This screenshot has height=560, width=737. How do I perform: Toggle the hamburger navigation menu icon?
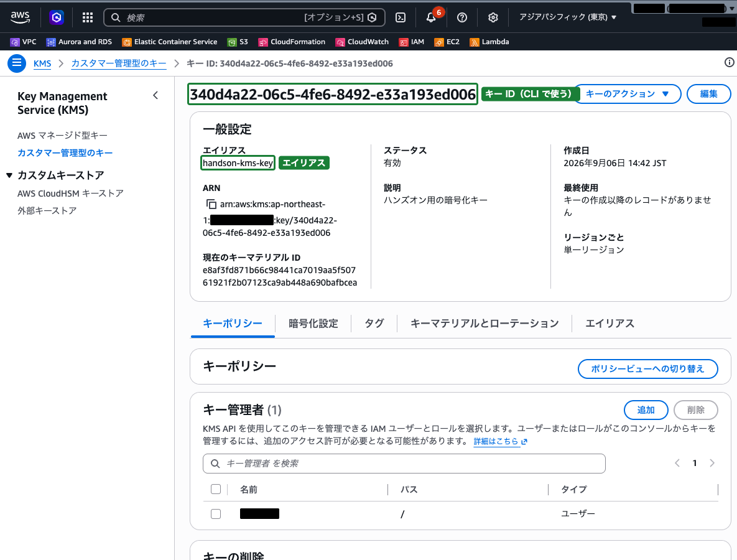coord(16,63)
